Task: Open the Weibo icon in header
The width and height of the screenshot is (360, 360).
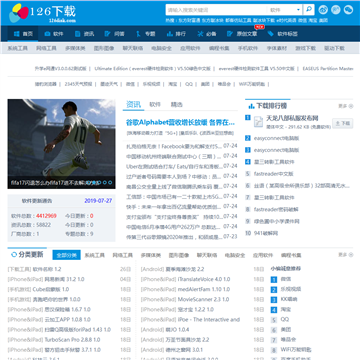Action: pyautogui.click(x=323, y=10)
